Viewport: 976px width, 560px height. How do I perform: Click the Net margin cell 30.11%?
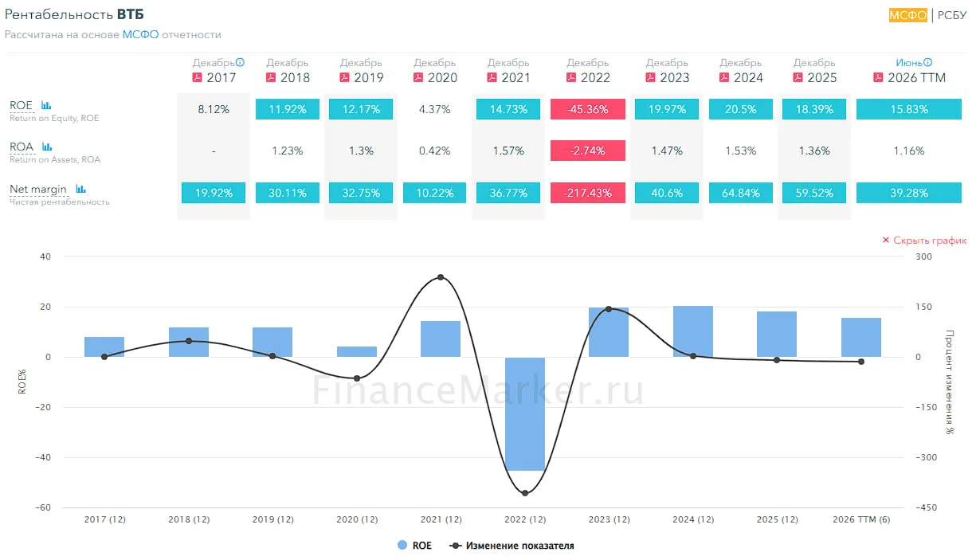point(288,193)
